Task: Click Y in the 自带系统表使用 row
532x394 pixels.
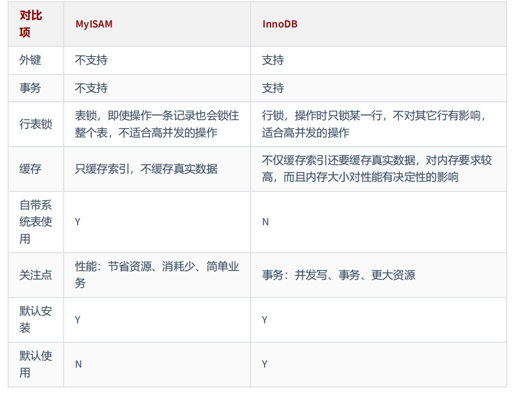Action: [x=78, y=222]
